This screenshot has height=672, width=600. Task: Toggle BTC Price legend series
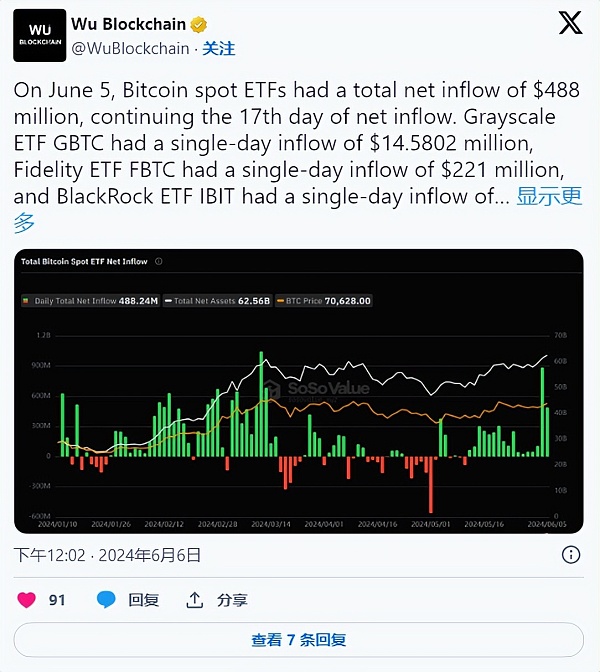(329, 300)
